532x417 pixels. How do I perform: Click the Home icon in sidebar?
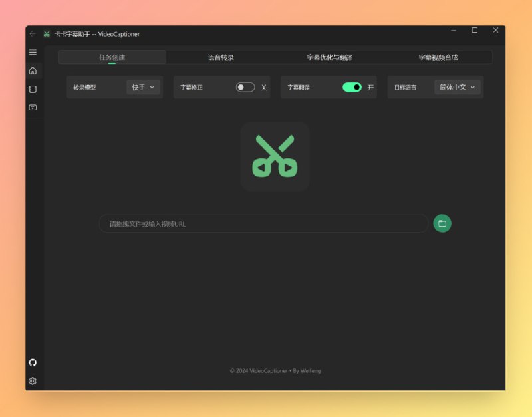33,70
